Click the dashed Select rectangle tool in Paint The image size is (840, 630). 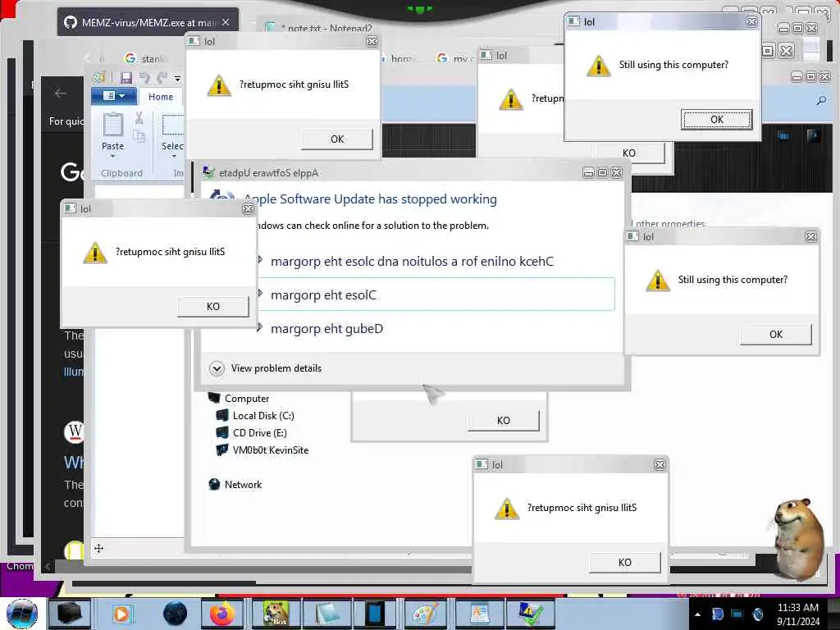pos(172,125)
